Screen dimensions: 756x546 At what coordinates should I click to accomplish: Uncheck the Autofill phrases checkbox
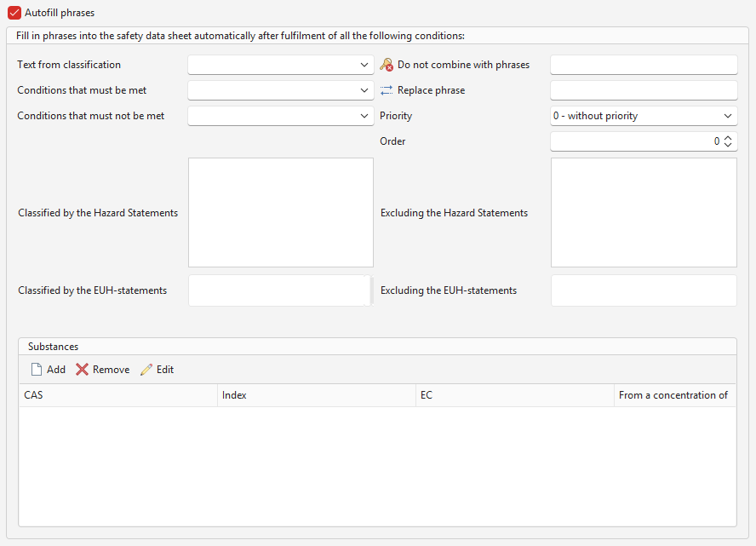point(14,13)
